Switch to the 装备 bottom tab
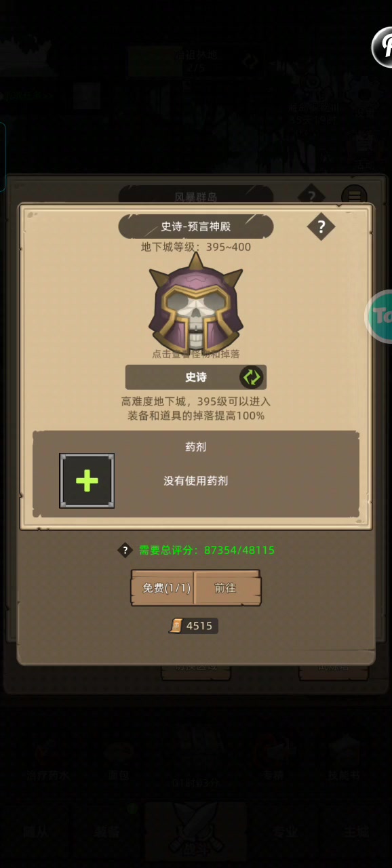This screenshot has width=392, height=868. [107, 832]
